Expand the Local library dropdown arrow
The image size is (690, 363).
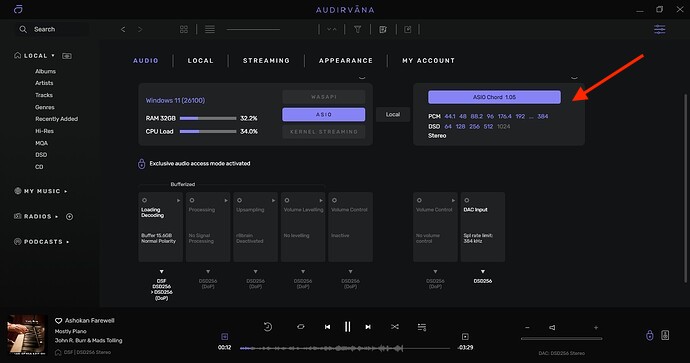53,55
